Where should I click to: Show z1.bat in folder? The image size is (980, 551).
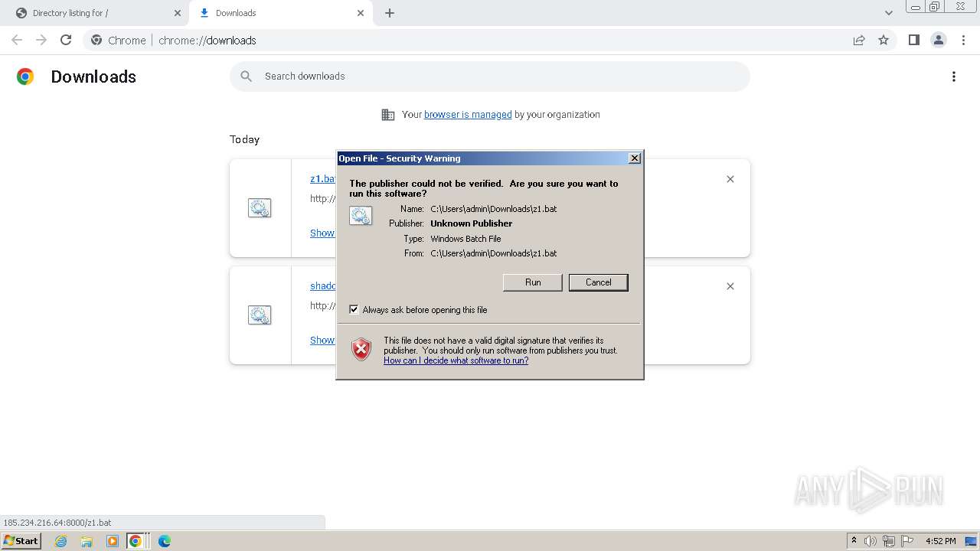point(322,233)
